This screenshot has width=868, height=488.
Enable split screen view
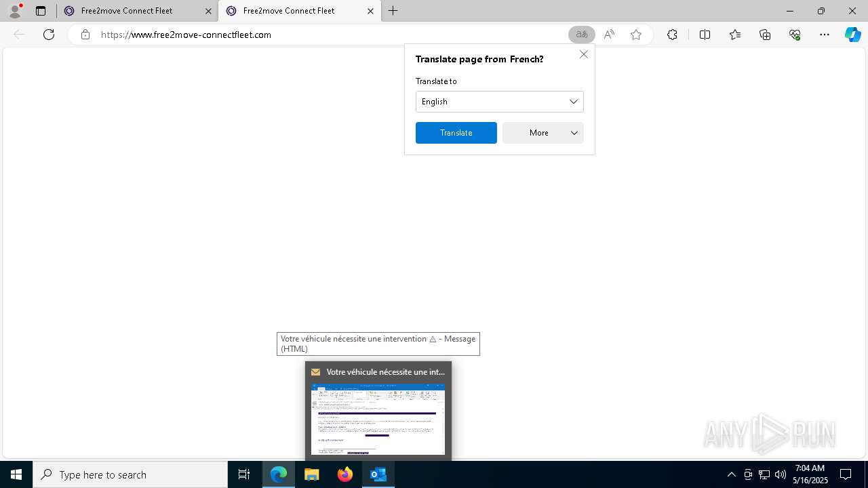point(705,35)
